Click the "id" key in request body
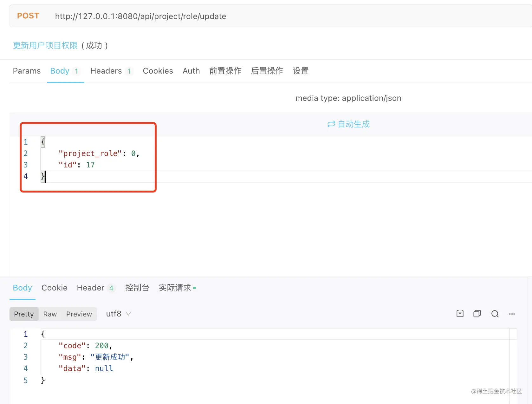The height and width of the screenshot is (404, 532). (68, 165)
